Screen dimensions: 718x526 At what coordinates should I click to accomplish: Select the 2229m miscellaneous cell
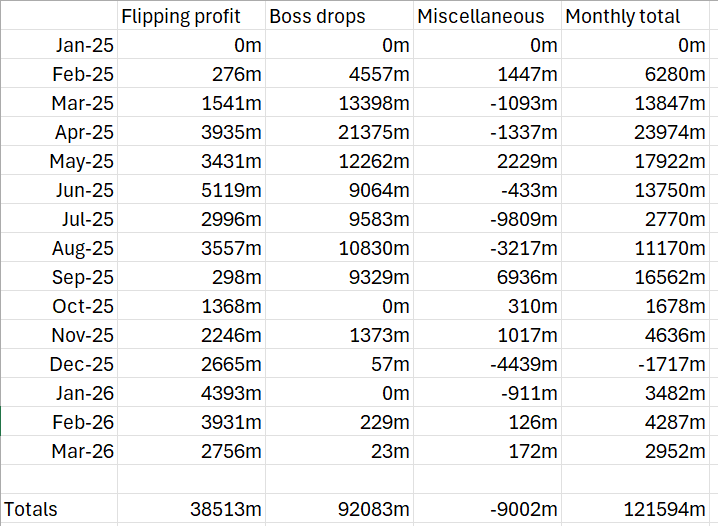click(x=487, y=161)
